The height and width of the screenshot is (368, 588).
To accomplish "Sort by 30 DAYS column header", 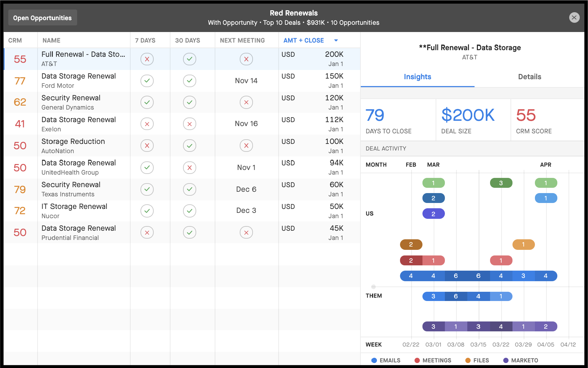I will [188, 40].
